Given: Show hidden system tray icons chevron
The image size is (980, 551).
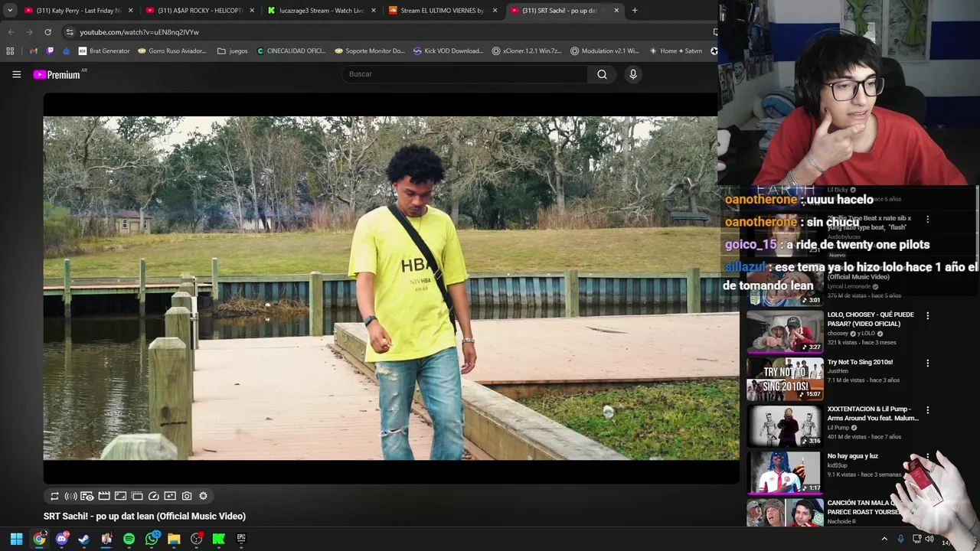Looking at the screenshot, I should 884,539.
